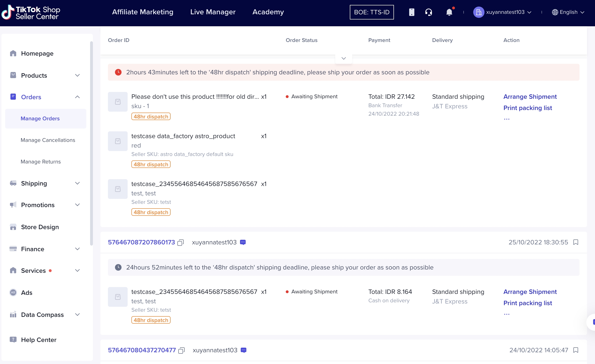Click the BOE: TTS-ID button

click(x=371, y=12)
